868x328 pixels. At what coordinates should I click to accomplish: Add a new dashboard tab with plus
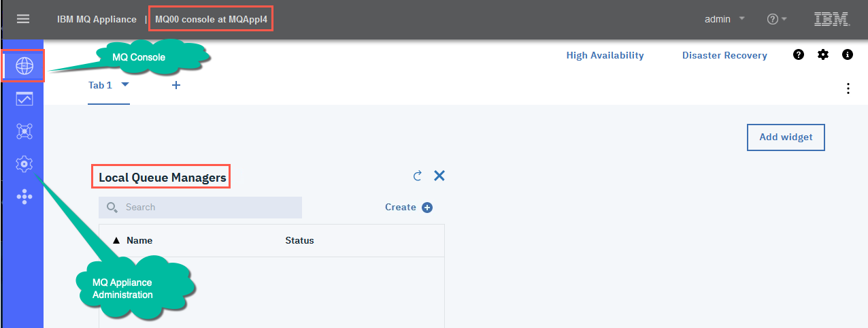coord(176,85)
